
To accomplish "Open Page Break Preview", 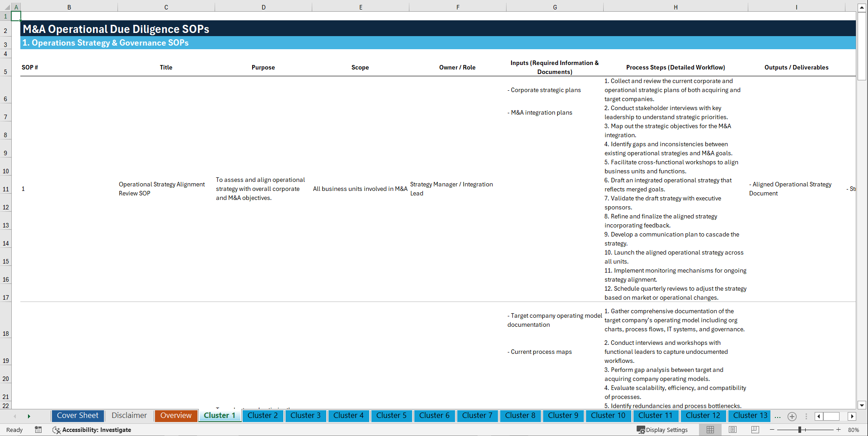I will [x=755, y=430].
